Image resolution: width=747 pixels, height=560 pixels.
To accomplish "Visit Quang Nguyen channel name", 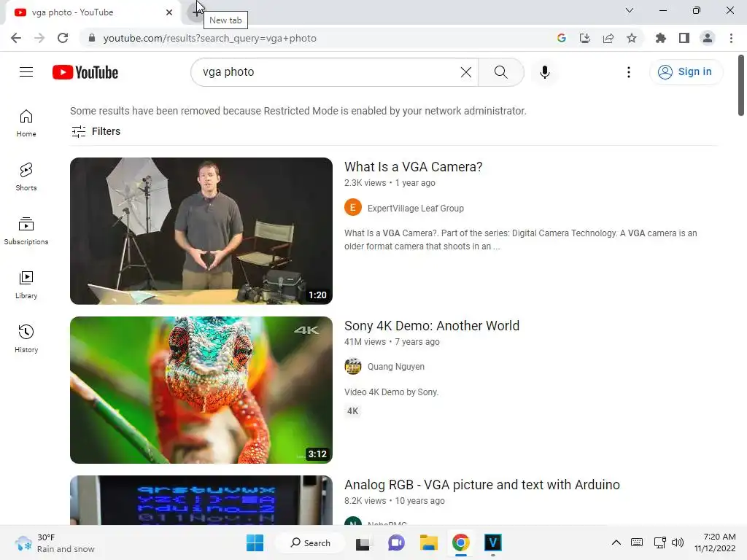I will pos(396,367).
